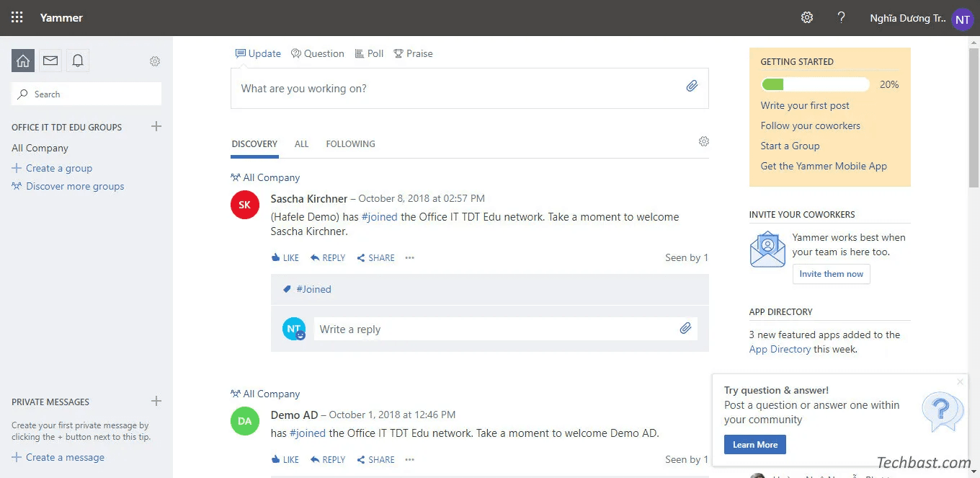Select the Poll post type
Screen dimensions: 980x478
click(x=370, y=54)
